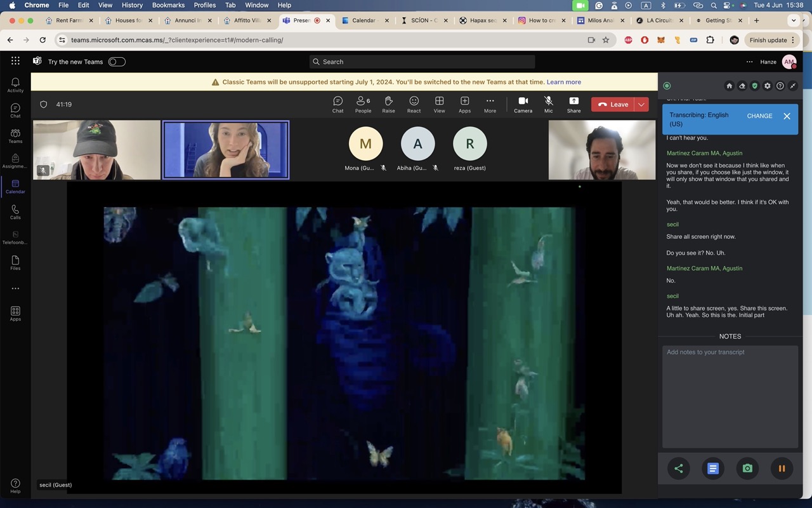Click the green share icon below notes
Viewport: 812px width, 508px height.
[x=679, y=469]
